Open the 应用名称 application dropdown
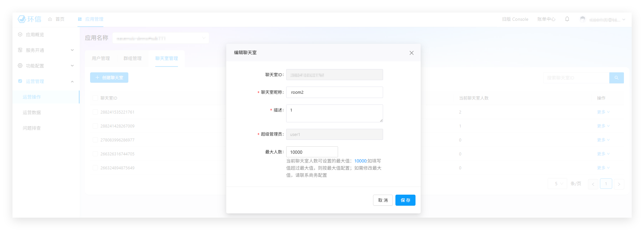The width and height of the screenshot is (644, 230). click(161, 38)
